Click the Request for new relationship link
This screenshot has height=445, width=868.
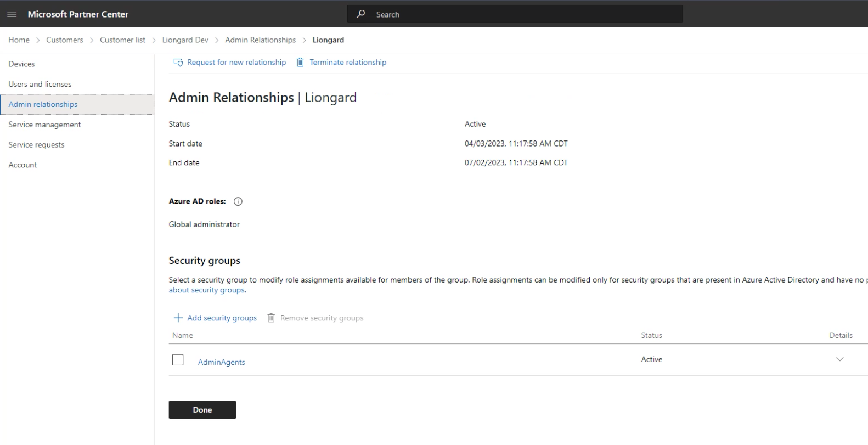(236, 63)
